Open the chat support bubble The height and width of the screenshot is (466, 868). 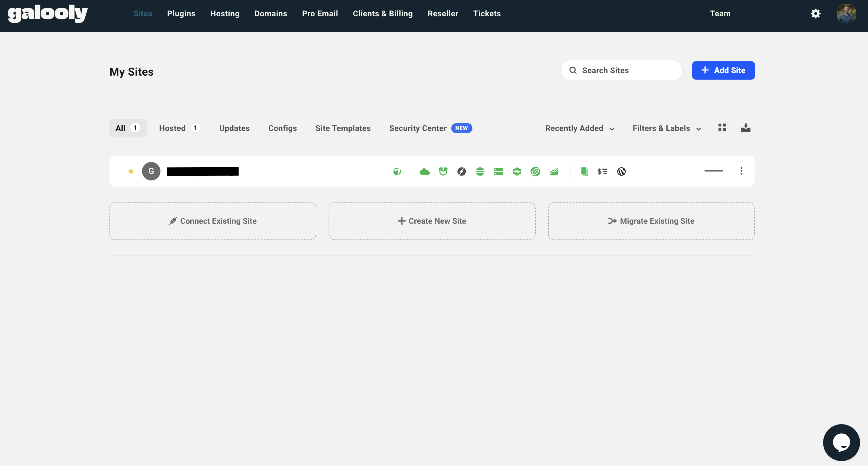(x=841, y=442)
